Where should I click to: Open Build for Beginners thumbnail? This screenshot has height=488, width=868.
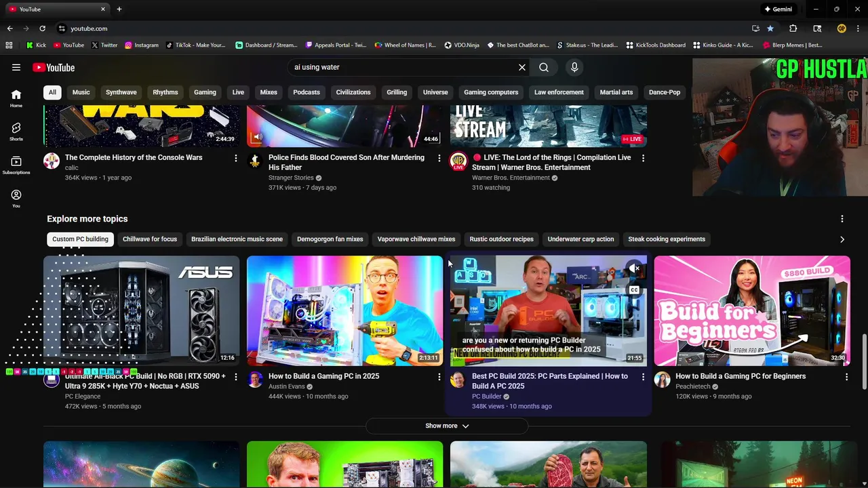click(752, 311)
